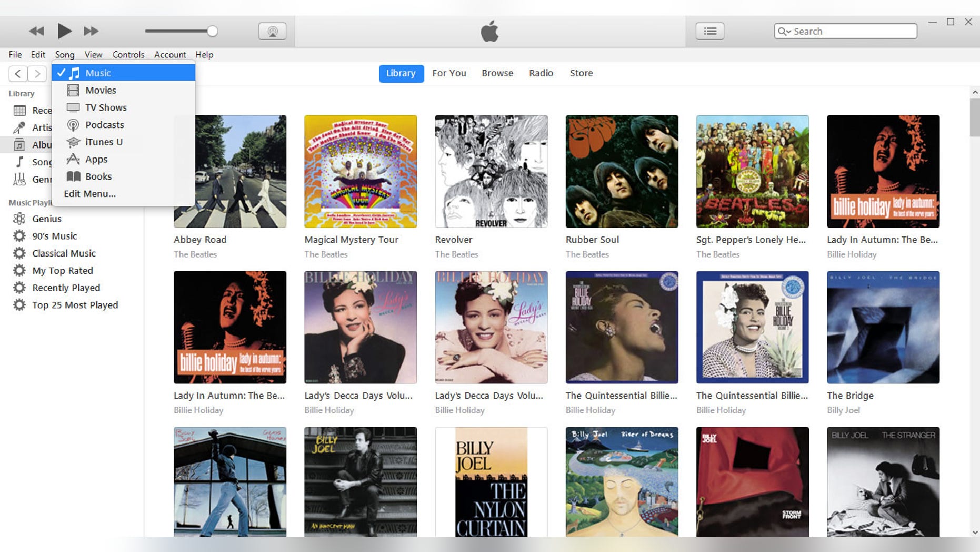This screenshot has height=552, width=980.
Task: Click the vertical scrollbar down arrow
Action: click(x=975, y=533)
